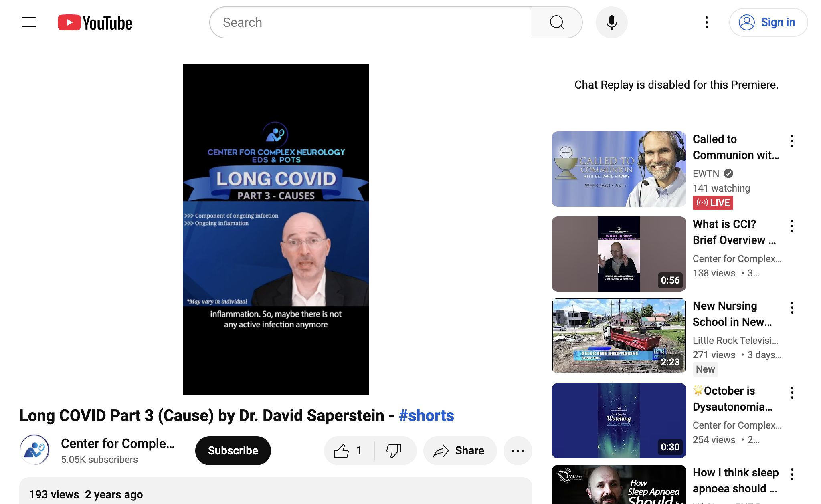Share the Long COVID video
Screen dimensions: 821x504
pyautogui.click(x=460, y=451)
